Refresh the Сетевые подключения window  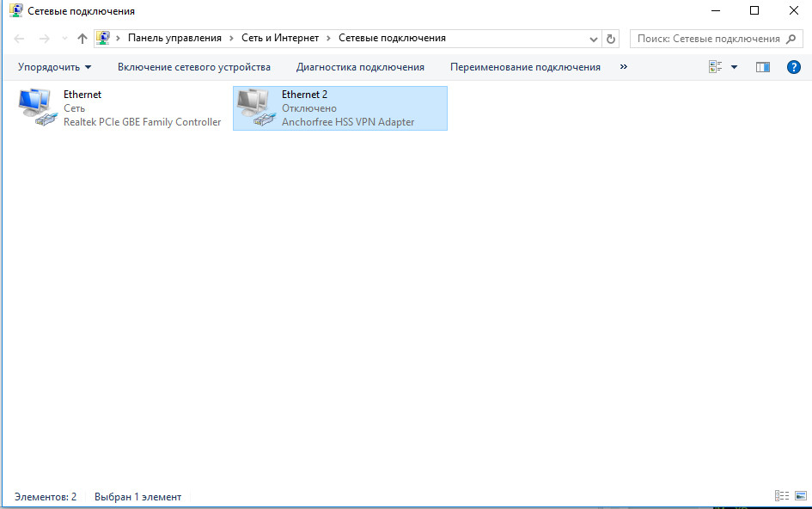point(611,39)
